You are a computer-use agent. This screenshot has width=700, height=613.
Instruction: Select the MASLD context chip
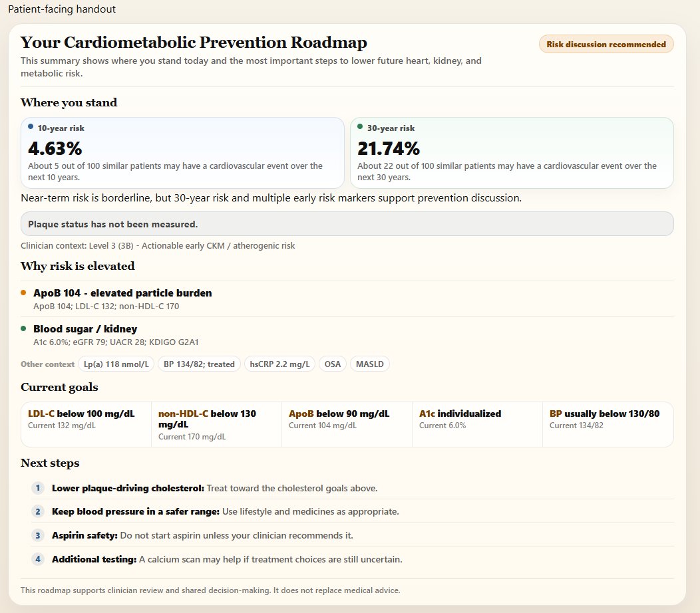[x=370, y=364]
